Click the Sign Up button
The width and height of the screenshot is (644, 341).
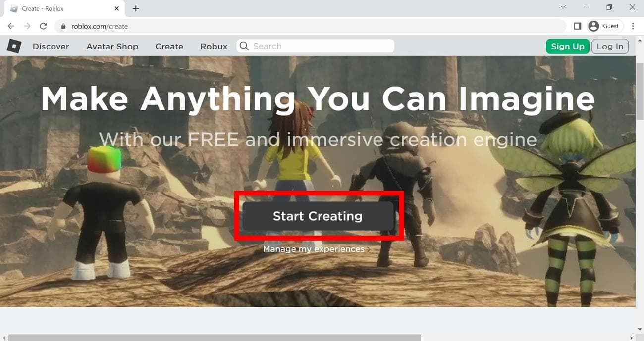(x=567, y=46)
